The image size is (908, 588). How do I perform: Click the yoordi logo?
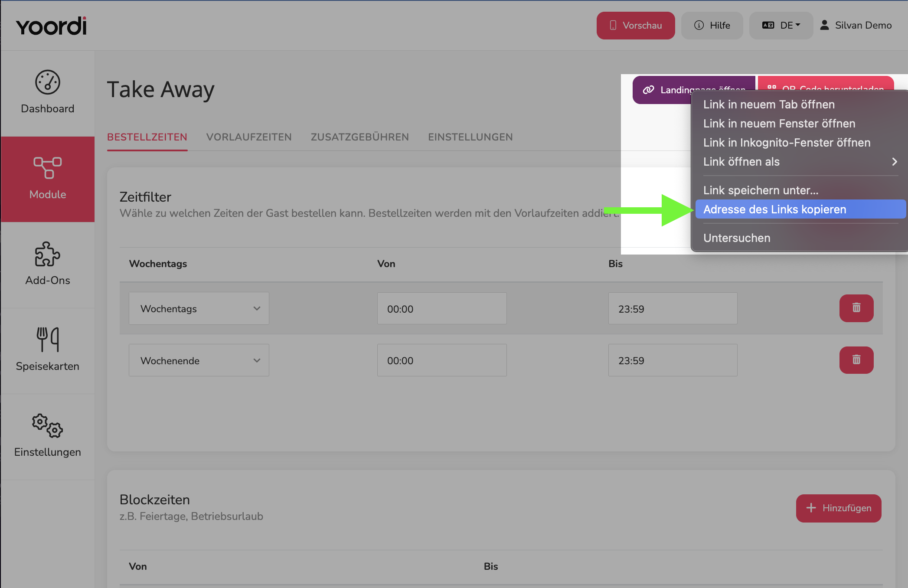51,26
